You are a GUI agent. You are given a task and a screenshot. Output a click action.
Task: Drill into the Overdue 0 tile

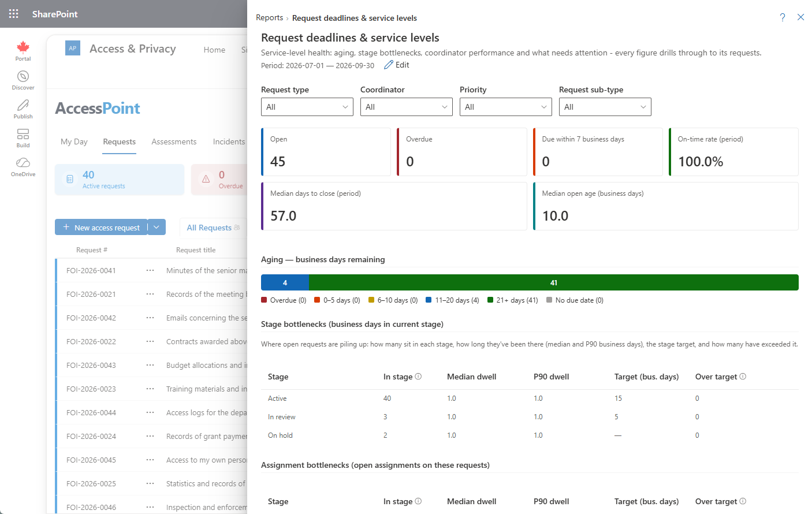[x=462, y=152]
